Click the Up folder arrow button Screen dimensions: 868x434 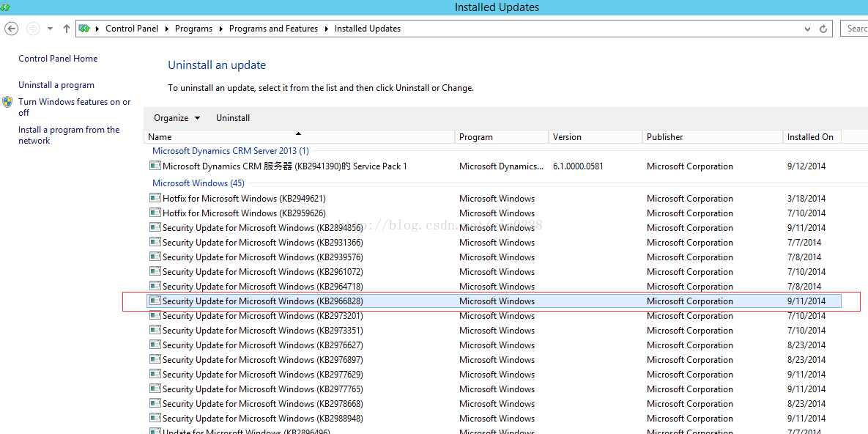coord(67,29)
